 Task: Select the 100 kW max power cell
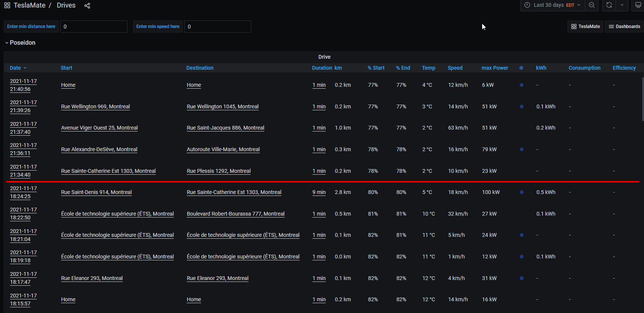coord(491,192)
